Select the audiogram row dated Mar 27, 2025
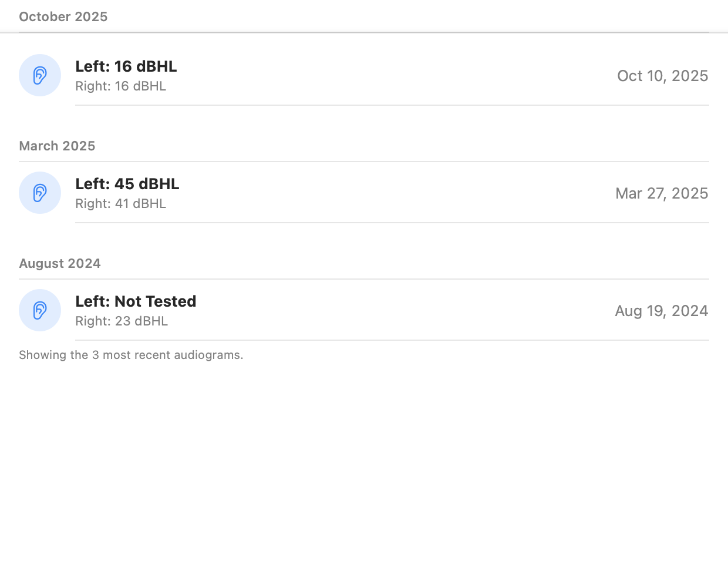 pos(364,193)
